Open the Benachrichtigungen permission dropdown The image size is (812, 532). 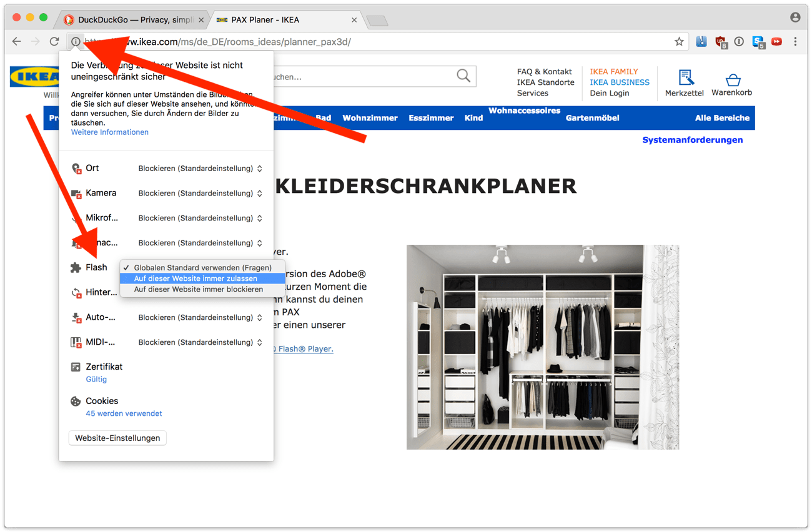tap(200, 243)
